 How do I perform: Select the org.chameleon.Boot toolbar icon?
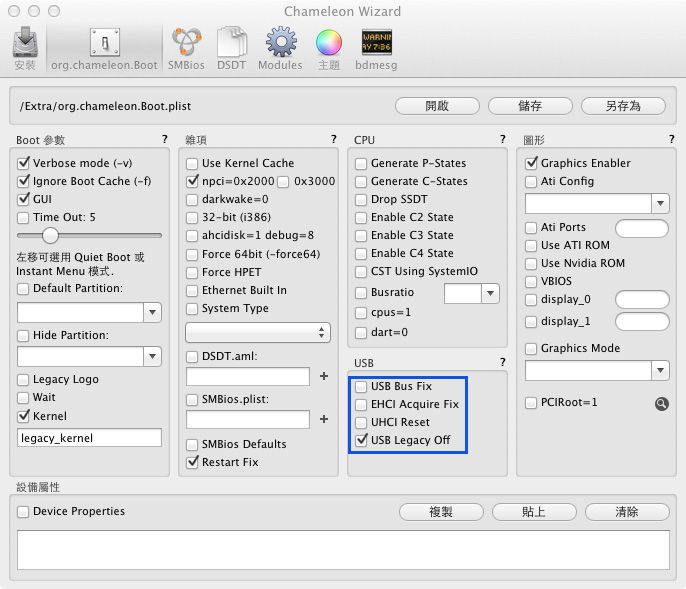pyautogui.click(x=104, y=48)
